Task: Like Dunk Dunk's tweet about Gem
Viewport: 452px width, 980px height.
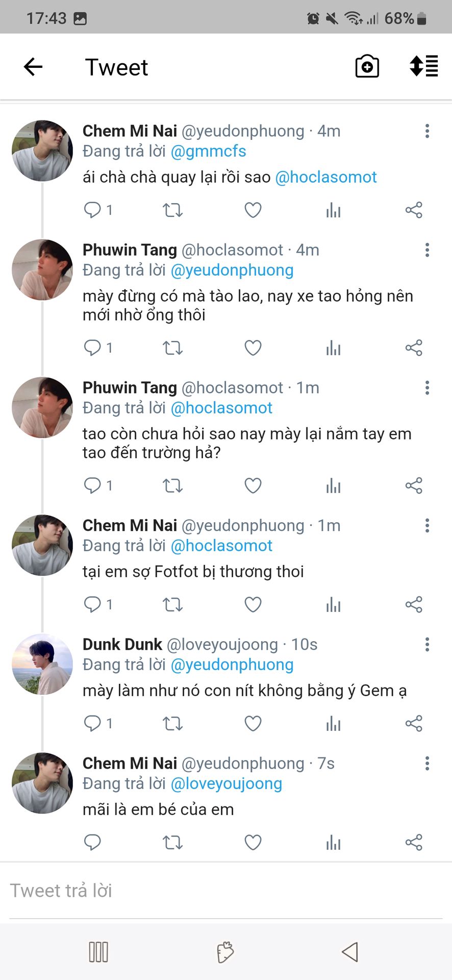Action: (253, 724)
